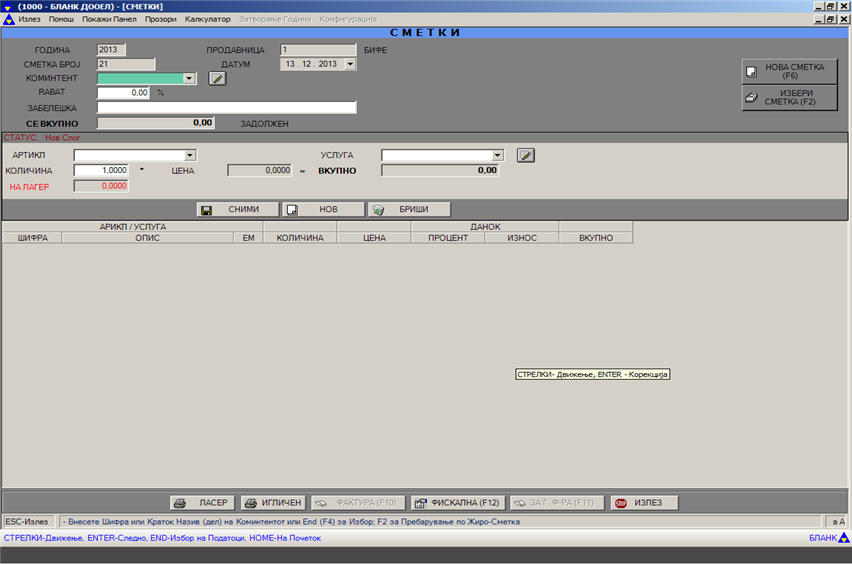Viewport: 852px width, 564px height.
Task: Expand the УСЛУГА combo box
Action: click(497, 155)
